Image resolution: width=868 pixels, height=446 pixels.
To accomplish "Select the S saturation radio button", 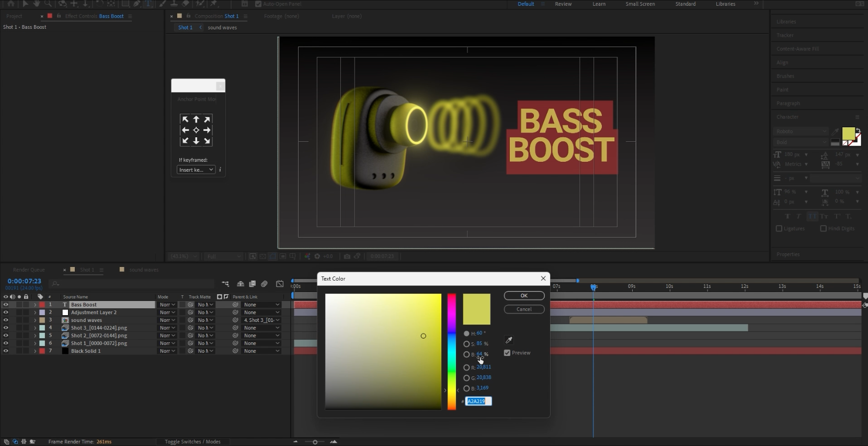I will 466,344.
